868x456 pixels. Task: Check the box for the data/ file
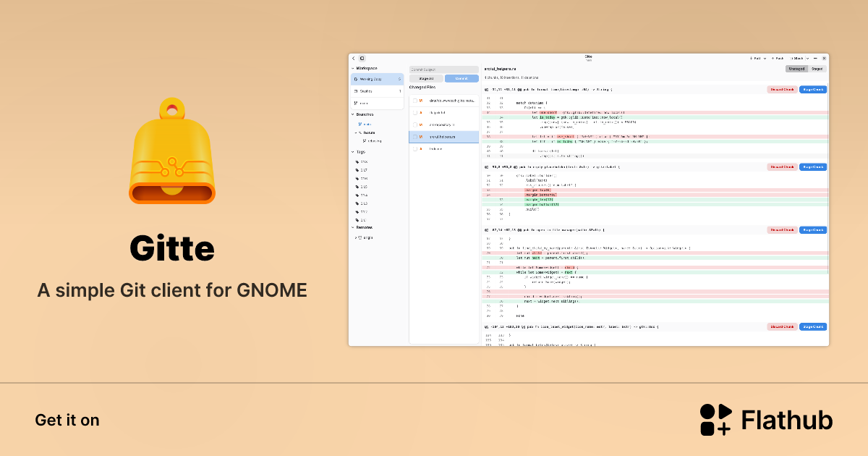(x=415, y=101)
